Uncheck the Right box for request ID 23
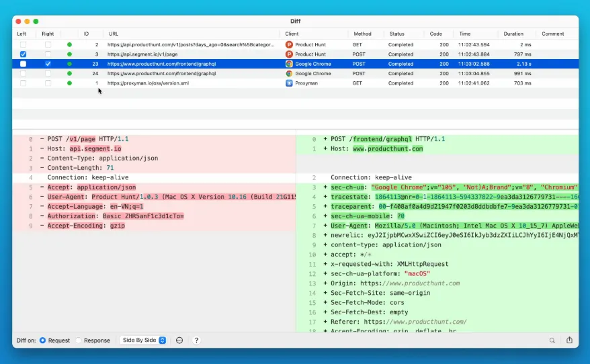Screen dimensions: 590x364 48,64
